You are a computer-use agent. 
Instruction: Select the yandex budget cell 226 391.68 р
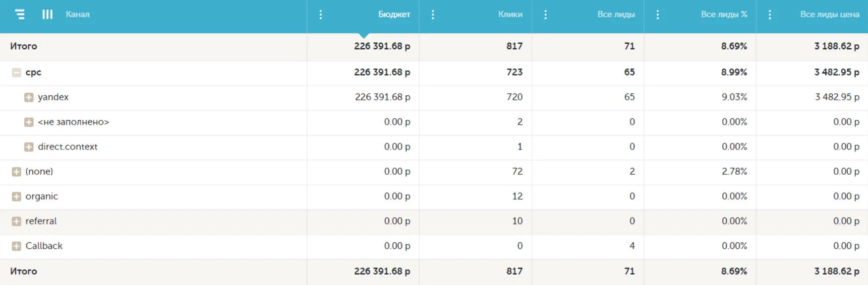pos(382,97)
